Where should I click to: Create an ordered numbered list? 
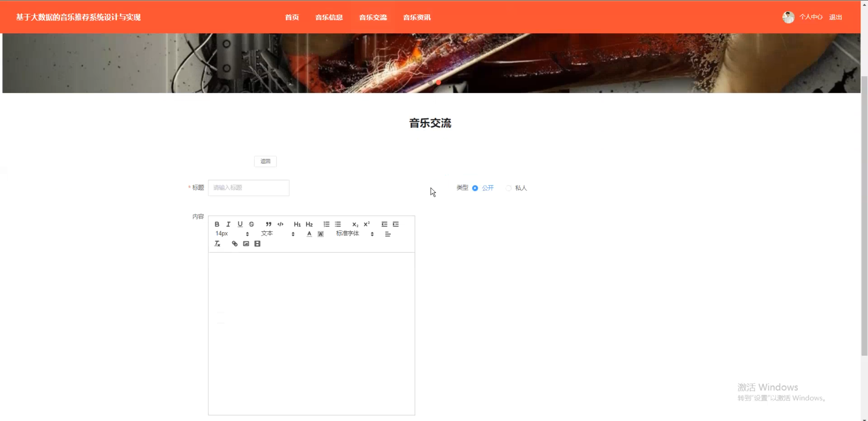tap(326, 224)
